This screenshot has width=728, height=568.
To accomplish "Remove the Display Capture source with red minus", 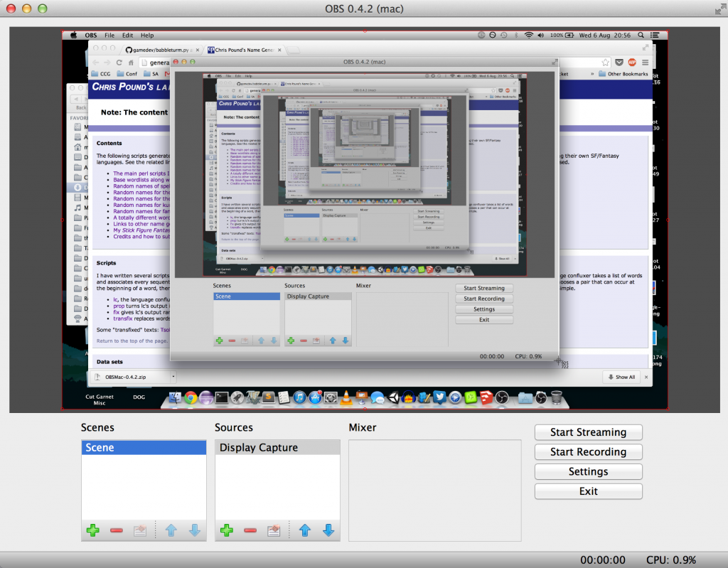I will coord(250,530).
